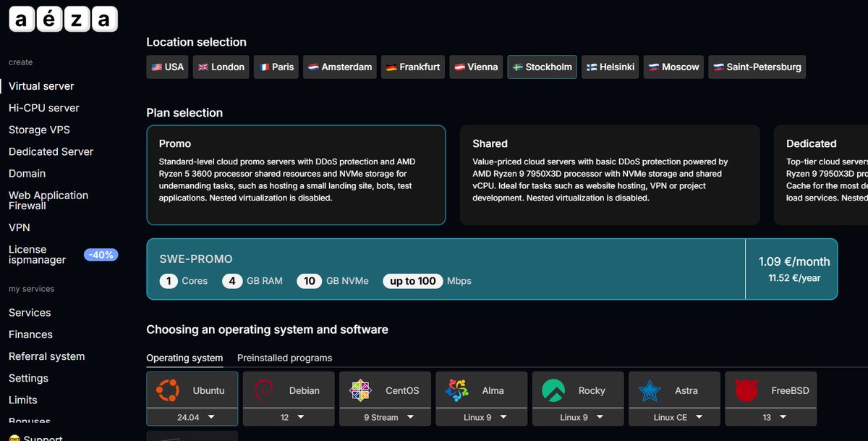Click the USA flag icon
868x441 pixels.
(157, 67)
